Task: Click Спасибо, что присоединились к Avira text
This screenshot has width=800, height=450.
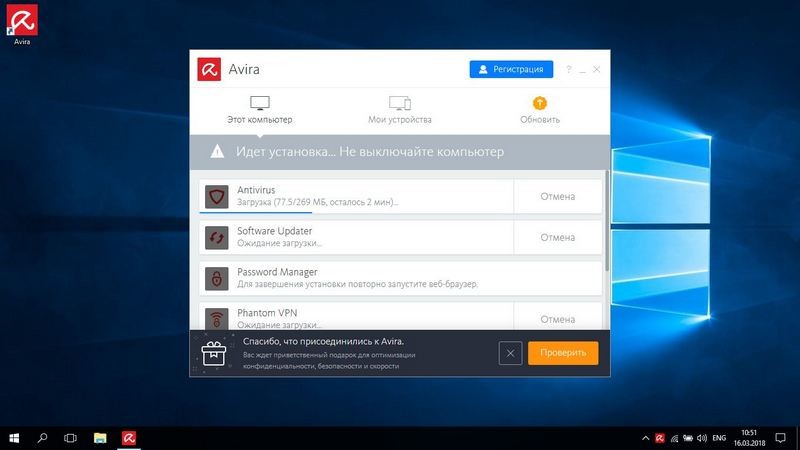Action: (323, 341)
